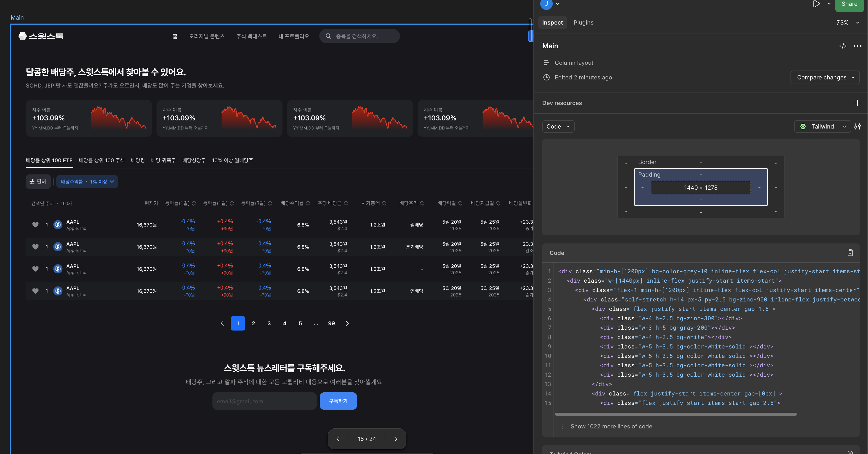
Task: Sort by 시가총액 column arrows
Action: 384,203
